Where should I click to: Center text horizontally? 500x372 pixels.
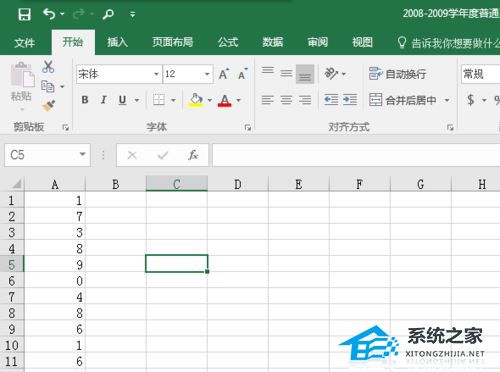(x=286, y=100)
